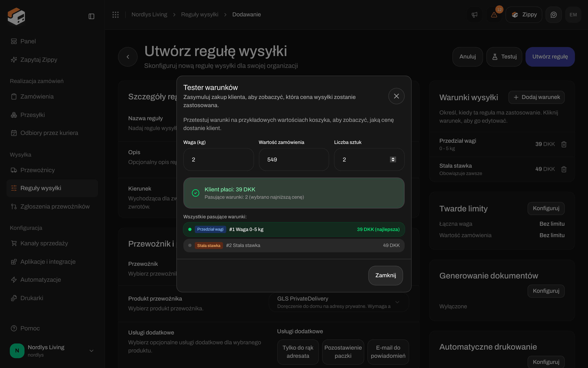Go to Zamówienia
588x368 pixels.
point(52,96)
